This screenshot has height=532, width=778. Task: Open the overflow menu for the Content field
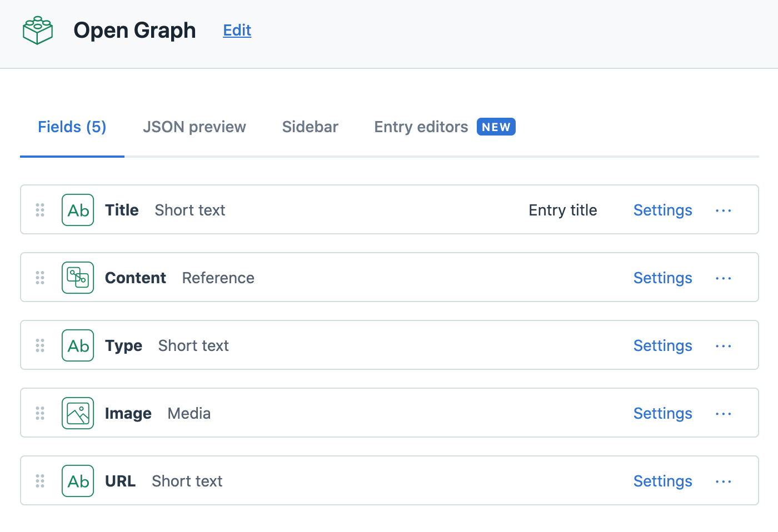[723, 278]
